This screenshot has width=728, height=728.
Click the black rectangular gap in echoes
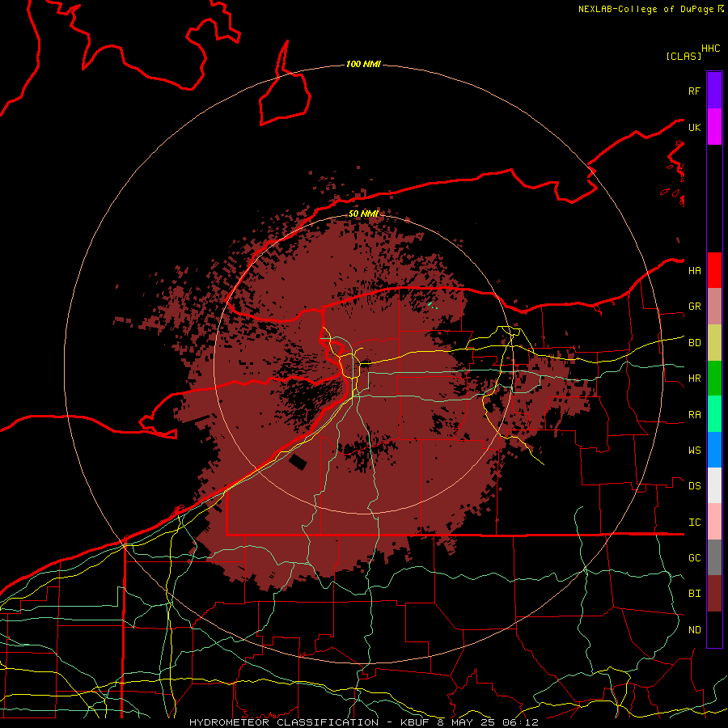click(x=298, y=462)
